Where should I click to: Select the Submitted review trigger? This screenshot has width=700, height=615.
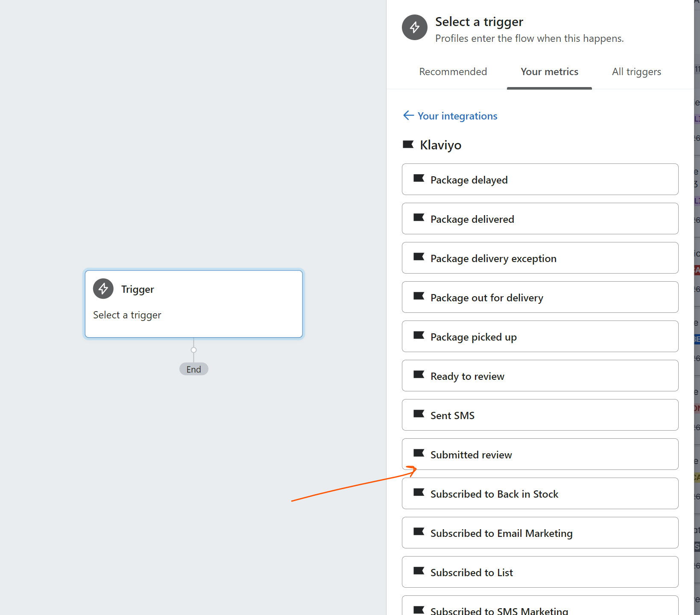(540, 454)
